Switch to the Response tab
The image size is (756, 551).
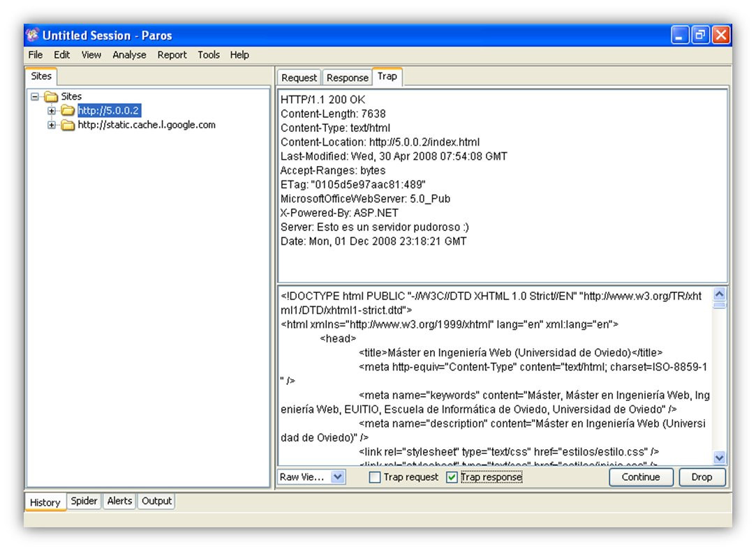coord(347,77)
